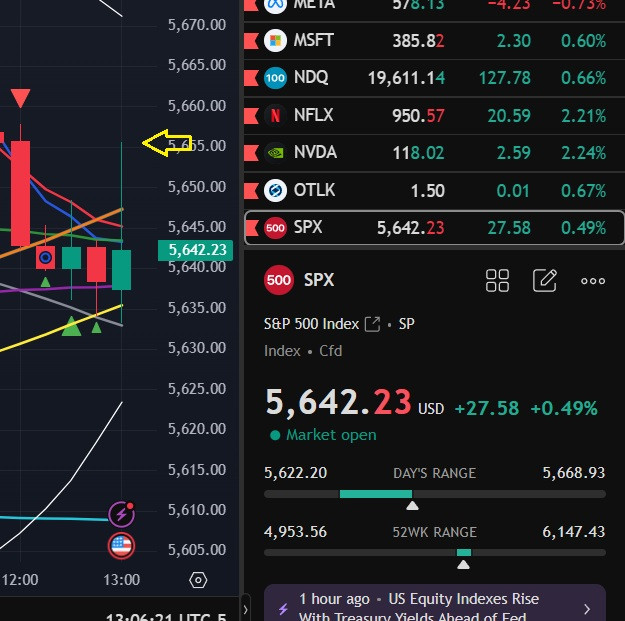The width and height of the screenshot is (625, 621).
Task: Open the 13:00 time axis label
Action: pyautogui.click(x=122, y=580)
